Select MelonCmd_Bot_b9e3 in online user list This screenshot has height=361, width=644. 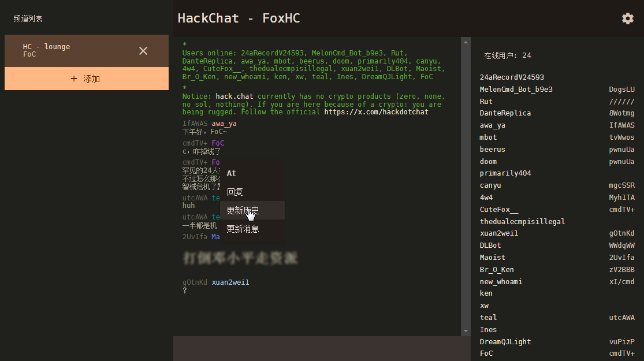click(x=516, y=90)
